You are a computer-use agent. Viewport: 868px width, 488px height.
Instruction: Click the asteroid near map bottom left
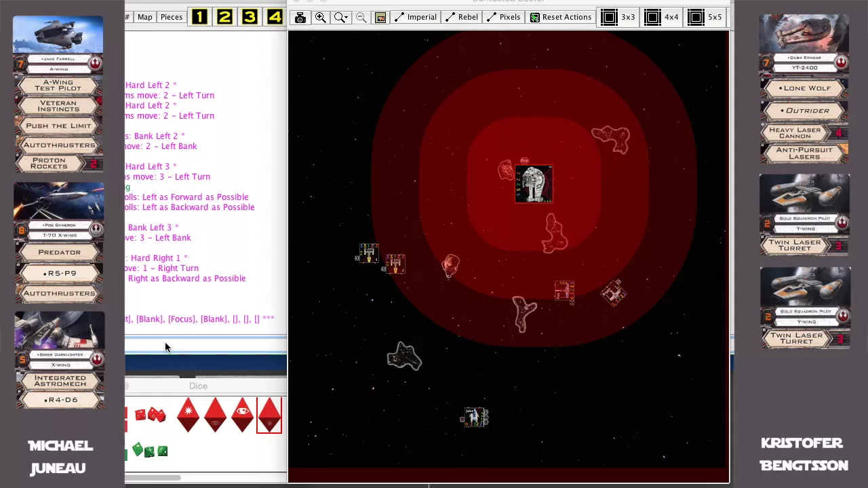tap(404, 357)
